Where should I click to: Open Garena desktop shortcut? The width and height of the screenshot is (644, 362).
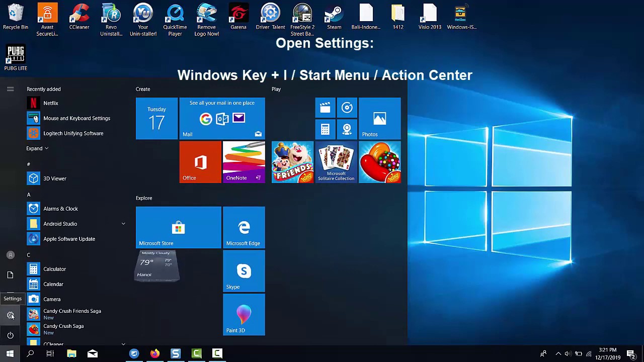(x=238, y=17)
